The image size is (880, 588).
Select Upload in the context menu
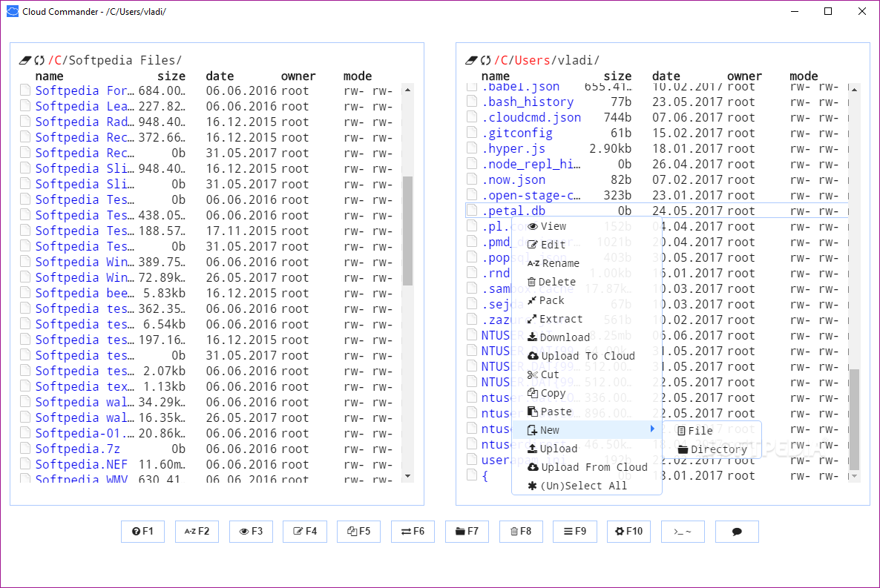[x=587, y=449]
